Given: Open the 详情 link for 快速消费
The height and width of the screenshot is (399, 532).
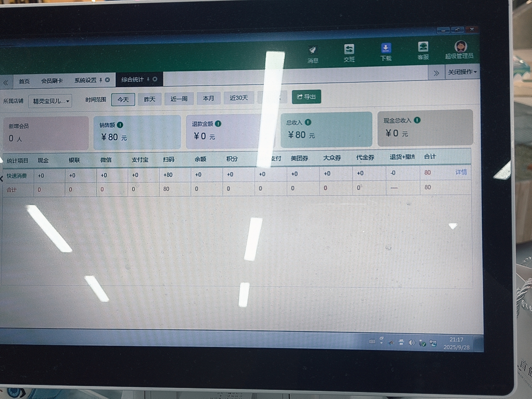Looking at the screenshot, I should pos(461,172).
